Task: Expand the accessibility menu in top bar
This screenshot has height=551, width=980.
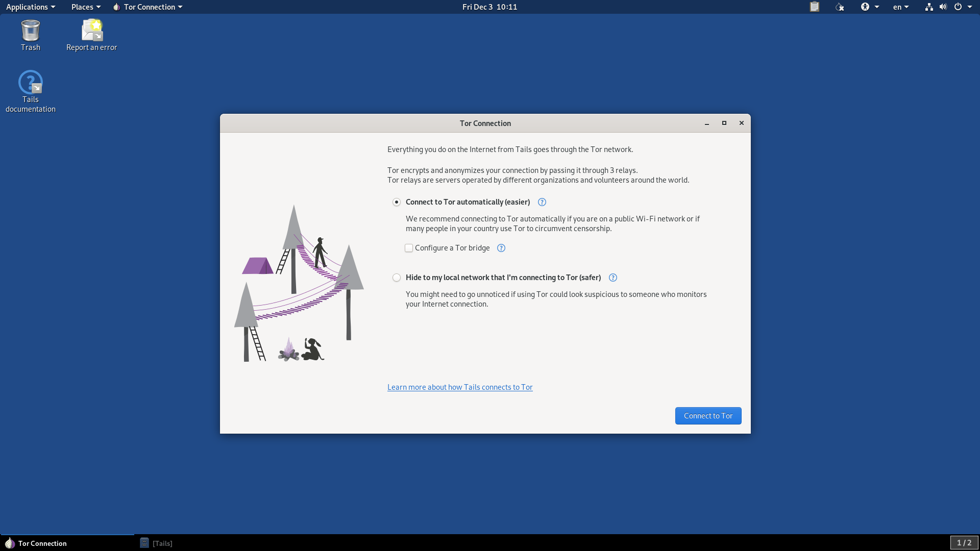Action: [869, 7]
